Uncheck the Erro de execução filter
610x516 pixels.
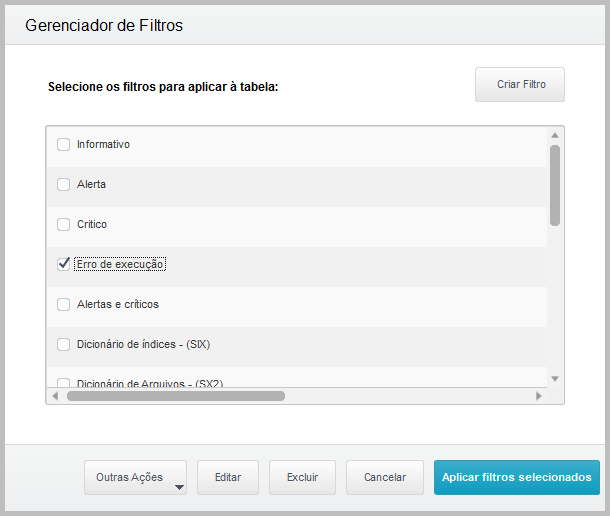point(64,264)
